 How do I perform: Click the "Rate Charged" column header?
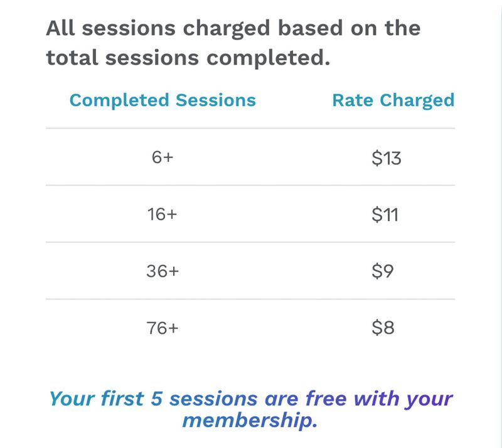point(393,100)
